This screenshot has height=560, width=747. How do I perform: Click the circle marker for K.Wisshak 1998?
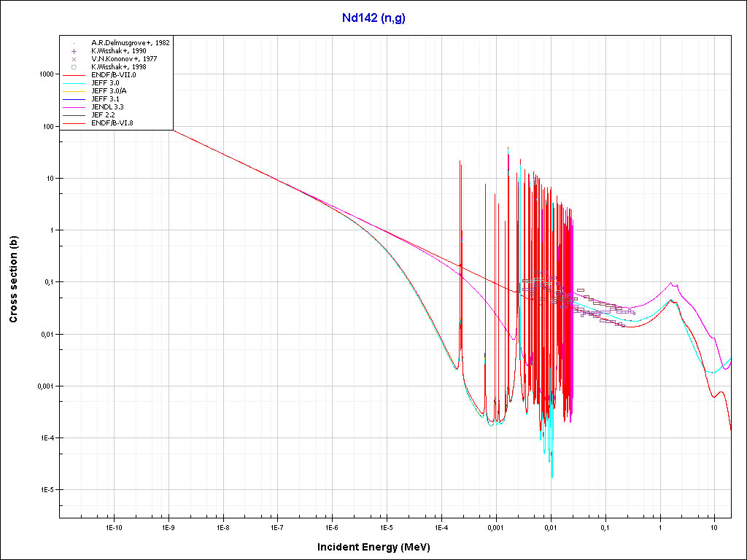coord(74,67)
